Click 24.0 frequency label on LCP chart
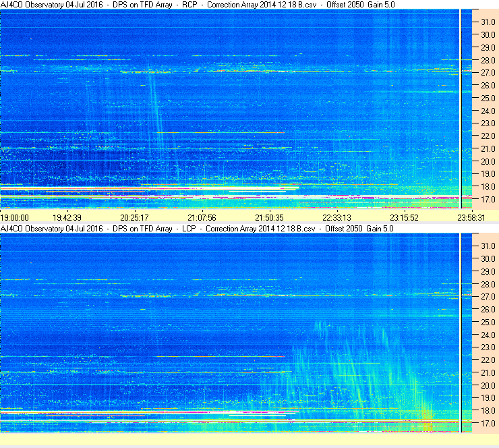The image size is (499, 448). pyautogui.click(x=488, y=335)
